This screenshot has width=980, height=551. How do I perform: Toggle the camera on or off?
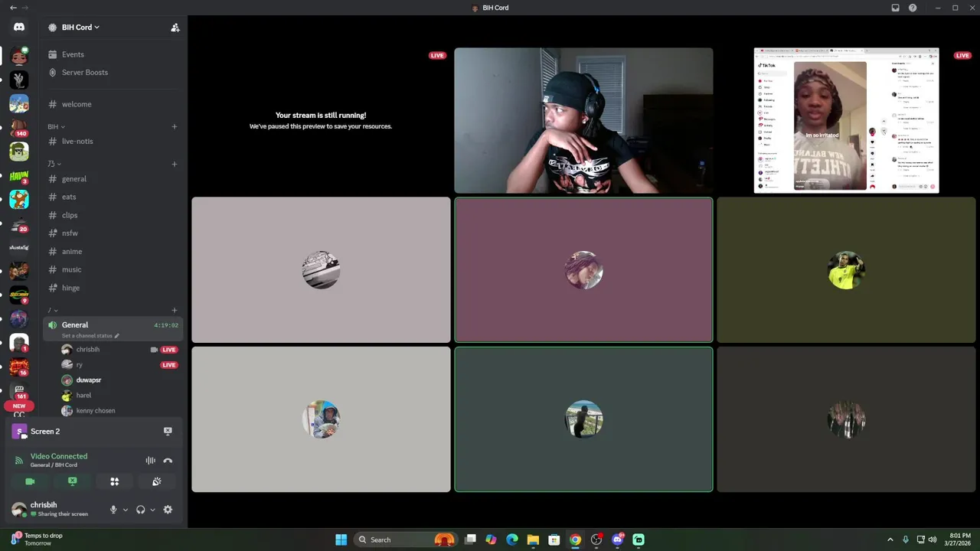pyautogui.click(x=30, y=481)
